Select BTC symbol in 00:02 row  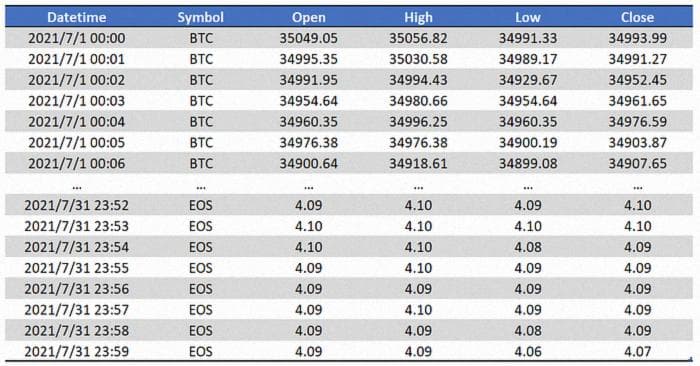[x=201, y=80]
